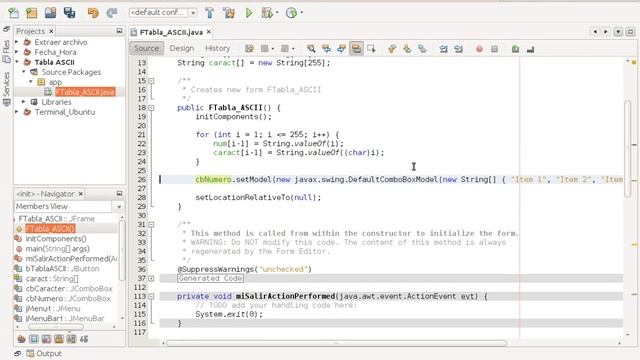Toggle Show Non-Public Members filter in Navigator
The height and width of the screenshot is (360, 640).
[59, 339]
